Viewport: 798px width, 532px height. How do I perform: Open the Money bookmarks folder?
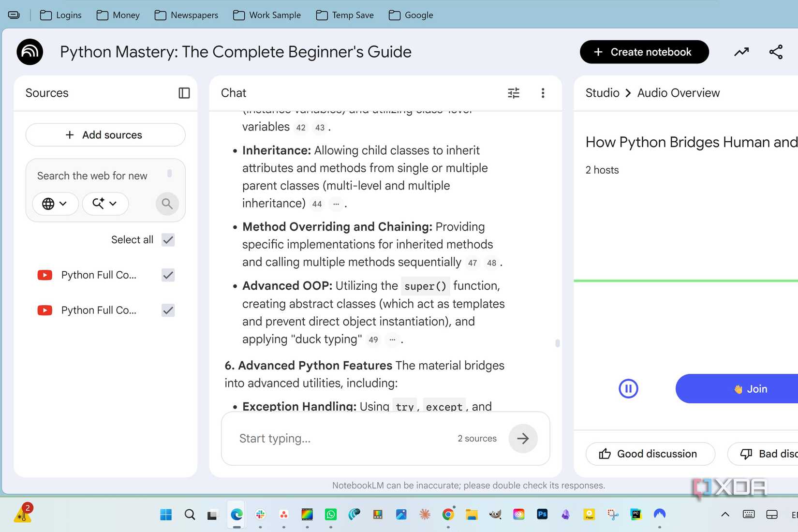coord(118,15)
